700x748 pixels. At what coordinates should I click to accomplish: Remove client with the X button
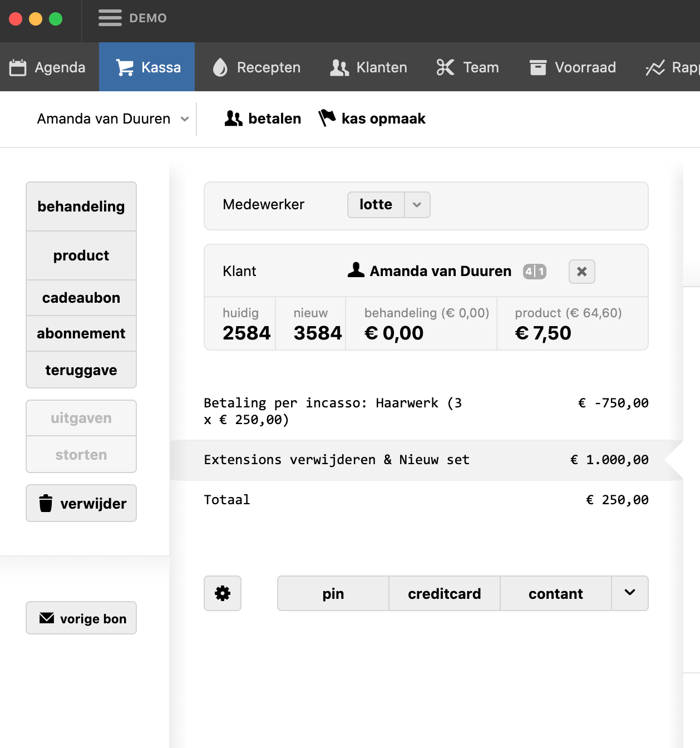tap(581, 272)
